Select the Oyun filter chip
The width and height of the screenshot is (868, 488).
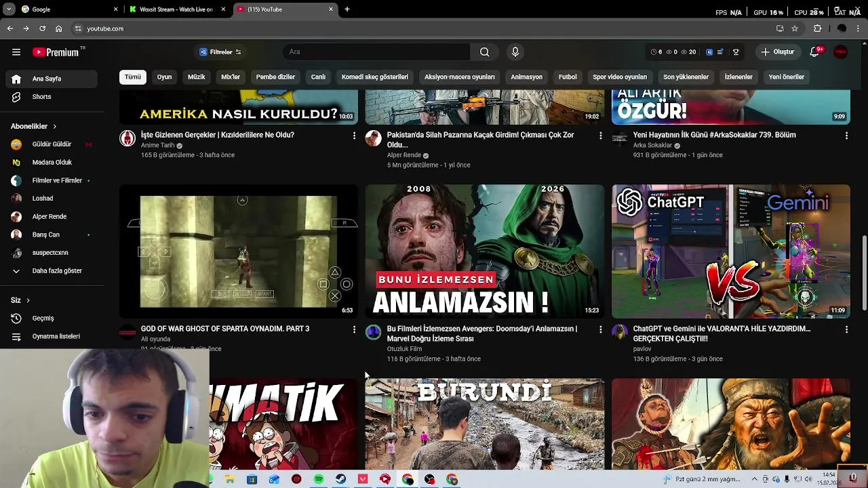165,77
